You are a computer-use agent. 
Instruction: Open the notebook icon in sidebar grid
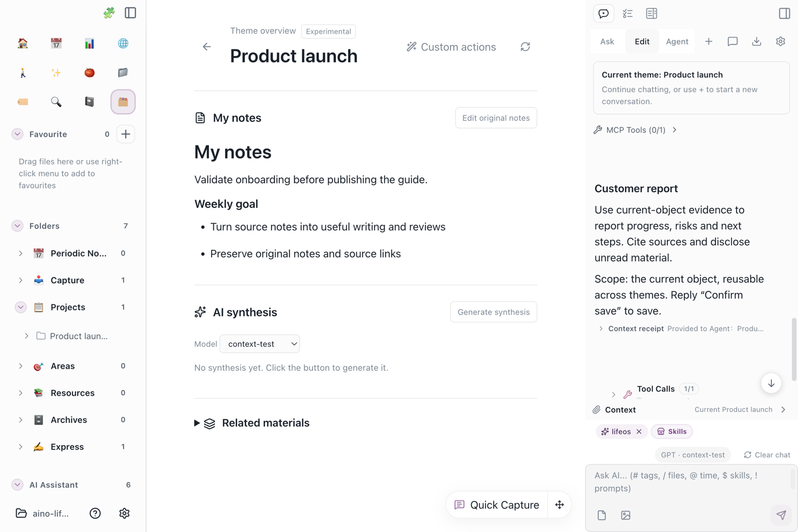coord(89,102)
